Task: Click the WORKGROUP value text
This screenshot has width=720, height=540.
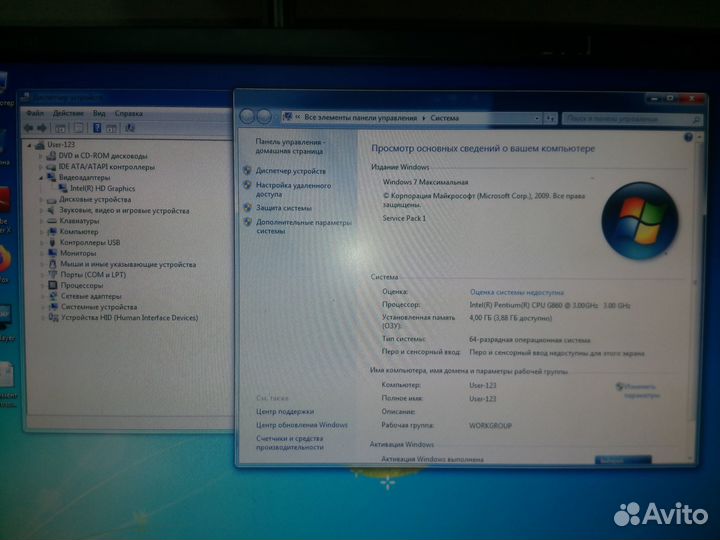Action: [490, 426]
